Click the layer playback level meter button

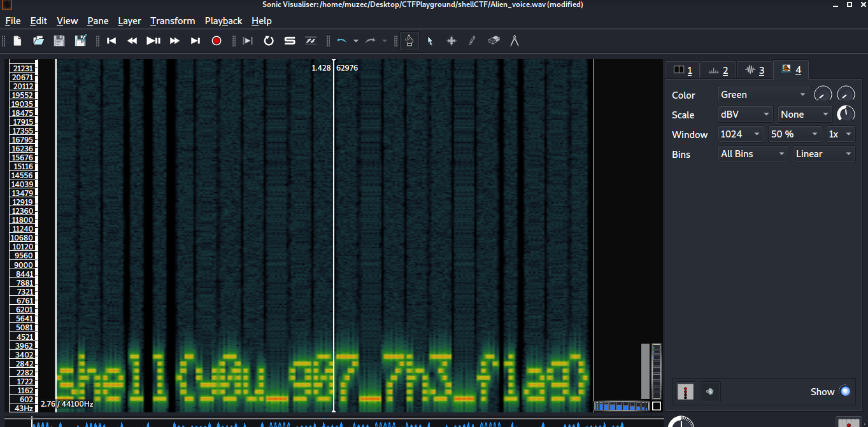(685, 391)
